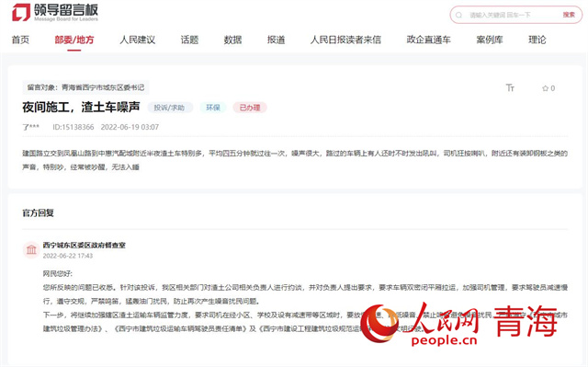This screenshot has height=367, width=588.
Task: Open the 首页 tab
Action: tap(20, 40)
